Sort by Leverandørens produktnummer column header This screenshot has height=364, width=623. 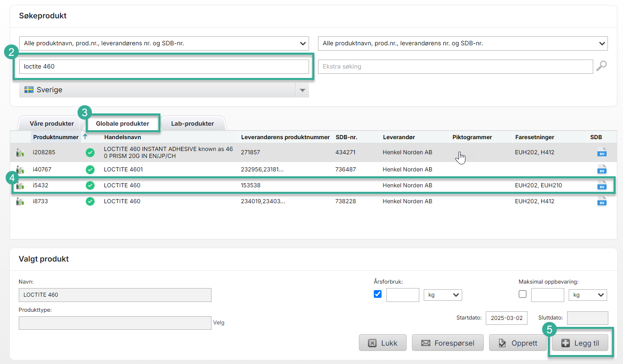click(285, 137)
